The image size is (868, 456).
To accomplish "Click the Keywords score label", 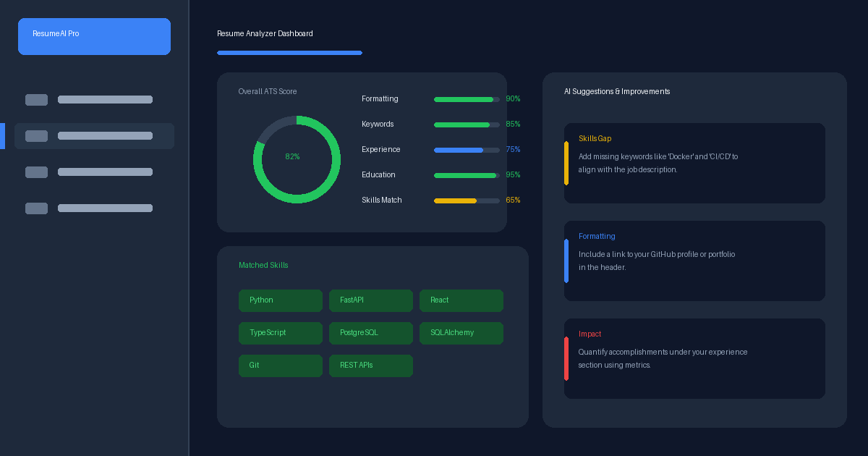I will click(x=378, y=124).
